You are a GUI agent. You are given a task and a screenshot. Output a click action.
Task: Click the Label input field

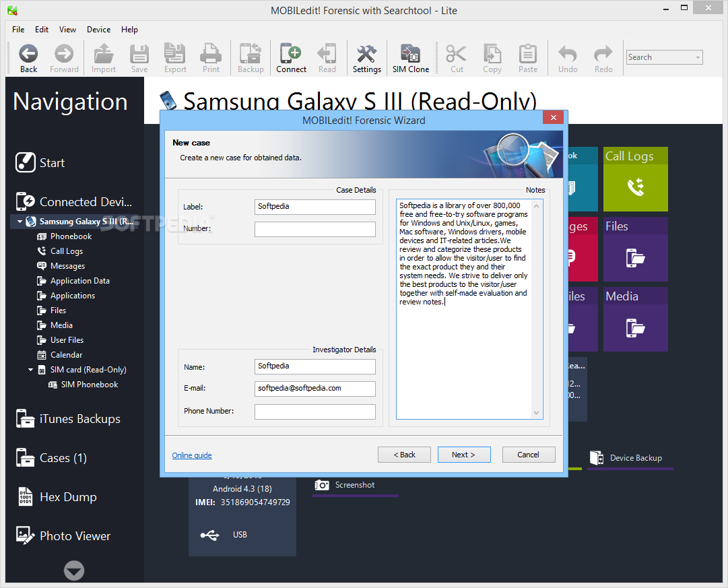pos(315,207)
